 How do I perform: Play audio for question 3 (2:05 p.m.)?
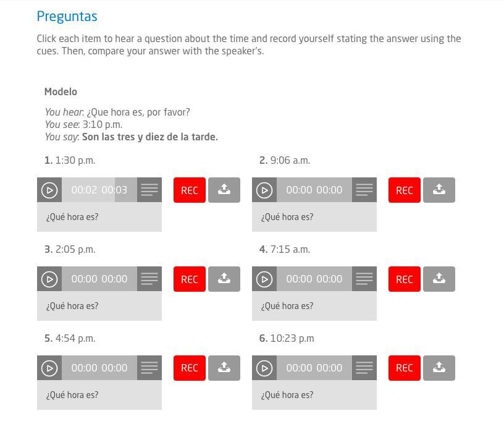tap(49, 279)
